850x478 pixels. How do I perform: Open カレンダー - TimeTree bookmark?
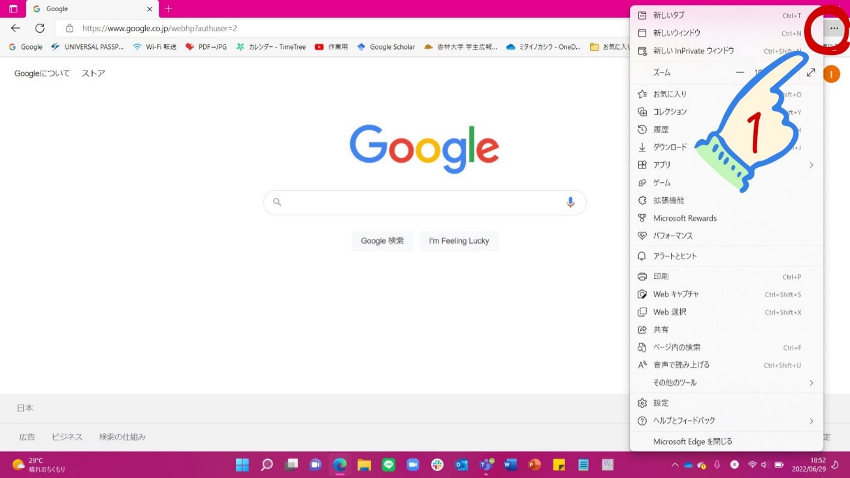coord(271,47)
